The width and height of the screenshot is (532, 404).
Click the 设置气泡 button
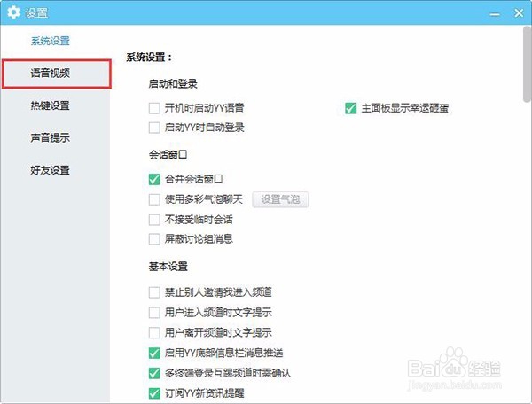click(x=280, y=199)
